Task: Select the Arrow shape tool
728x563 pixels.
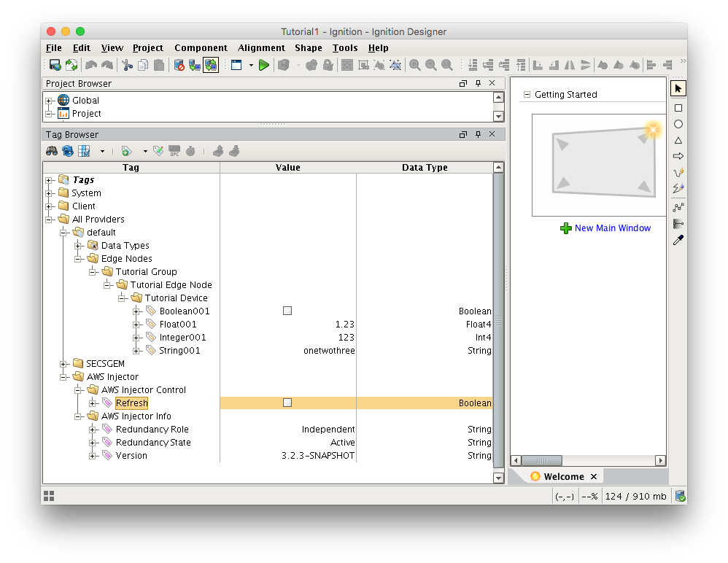Action: [678, 156]
